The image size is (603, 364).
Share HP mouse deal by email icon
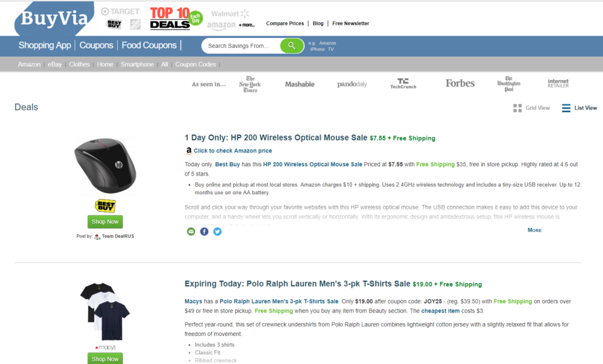[x=191, y=231]
